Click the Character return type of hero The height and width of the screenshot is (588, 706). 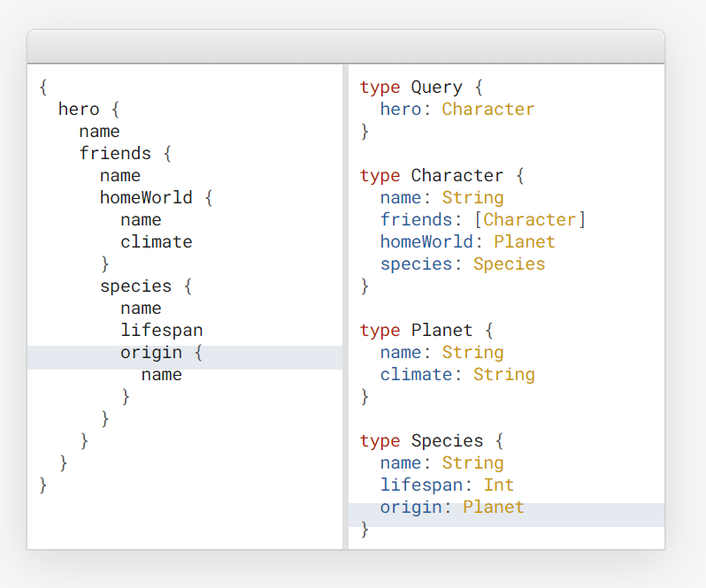(x=488, y=110)
